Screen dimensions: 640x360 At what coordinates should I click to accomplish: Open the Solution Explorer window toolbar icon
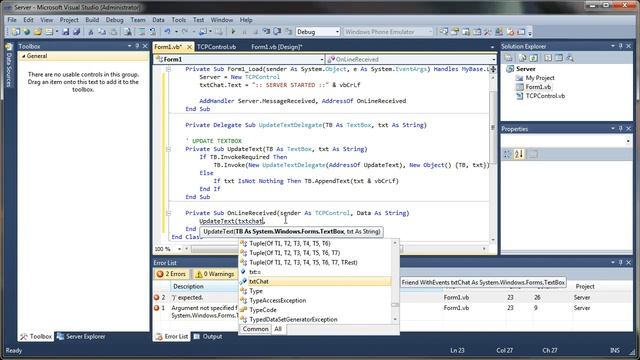pos(444,31)
